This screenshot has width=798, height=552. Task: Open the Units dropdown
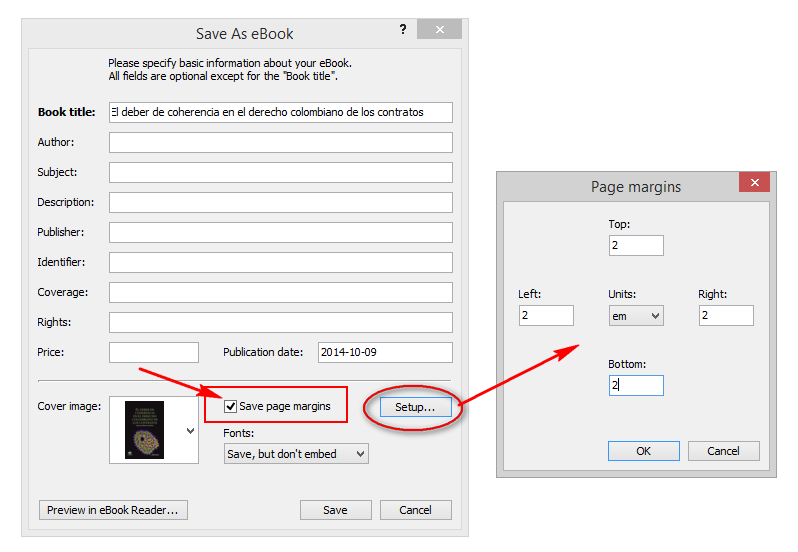coord(636,315)
